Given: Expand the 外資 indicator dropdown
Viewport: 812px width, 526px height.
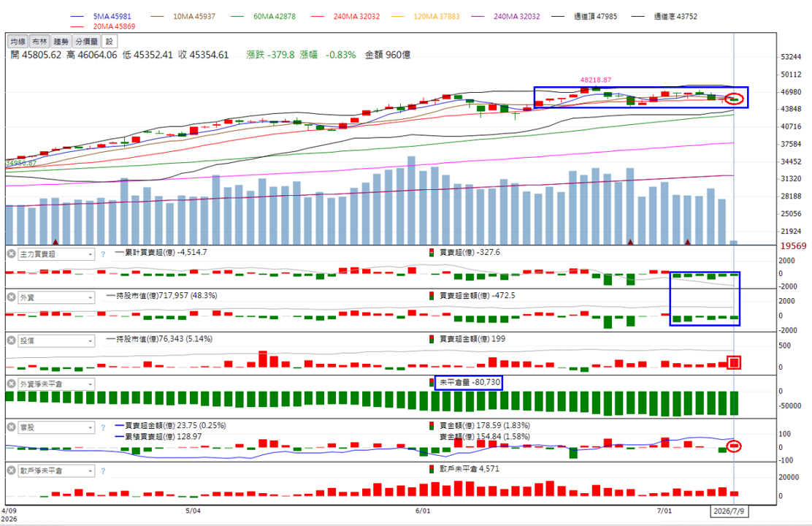Looking at the screenshot, I should click(x=90, y=297).
